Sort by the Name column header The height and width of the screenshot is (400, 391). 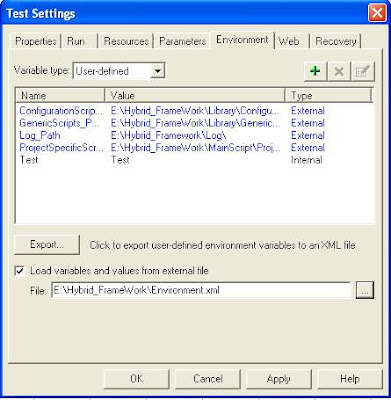pyautogui.click(x=60, y=96)
